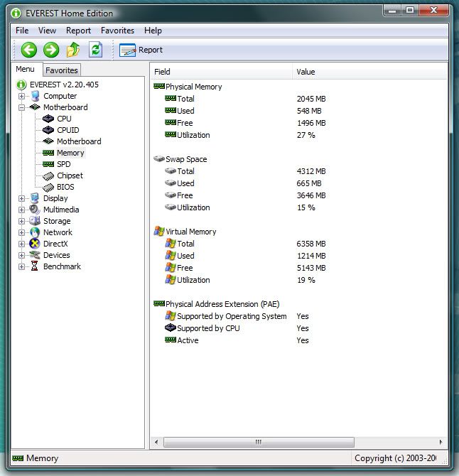Screen dimensions: 459x476
Task: Click the Virtual Memory Windows flag icon
Action: coord(159,231)
